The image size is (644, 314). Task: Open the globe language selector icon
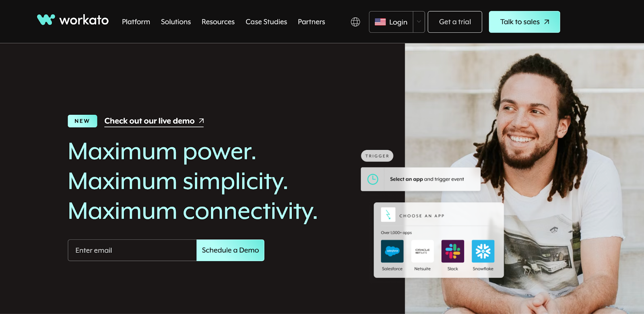point(355,22)
